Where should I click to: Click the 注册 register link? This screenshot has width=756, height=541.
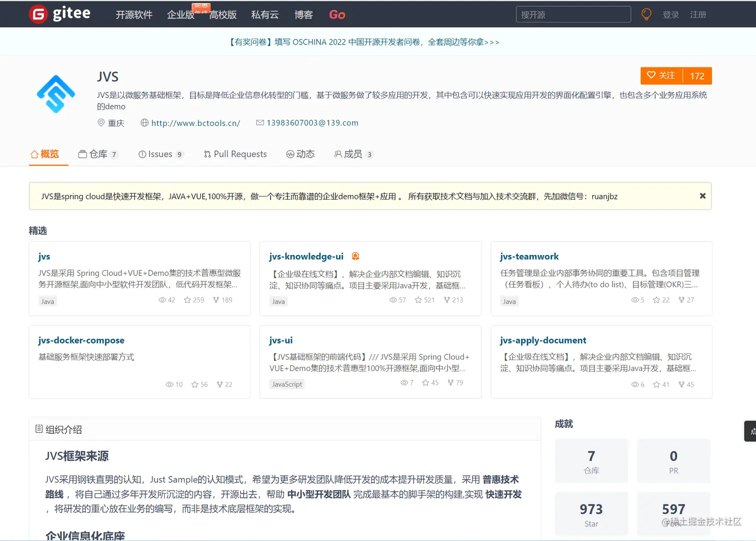[698, 15]
